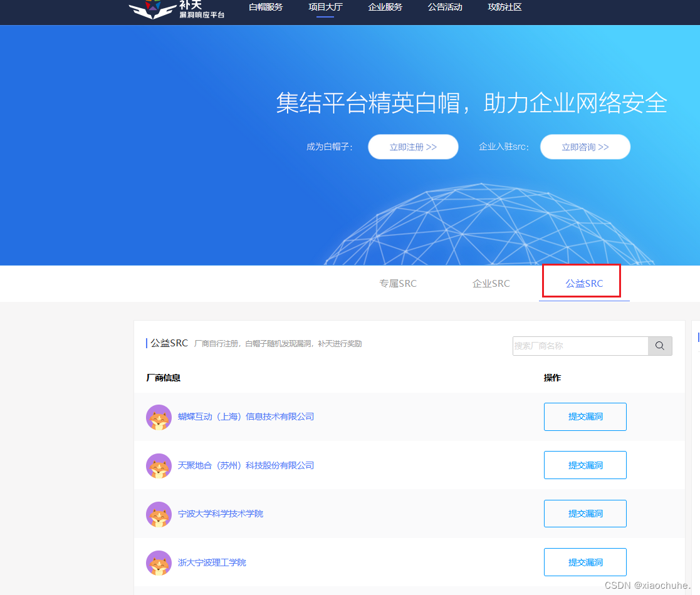Submit vulnerability for 蝴蝶互动（上海）信息技术有限公司
700x595 pixels.
(585, 416)
